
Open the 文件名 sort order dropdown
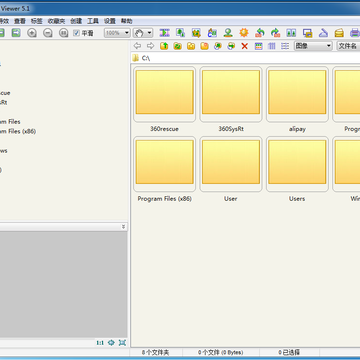[x=348, y=46]
